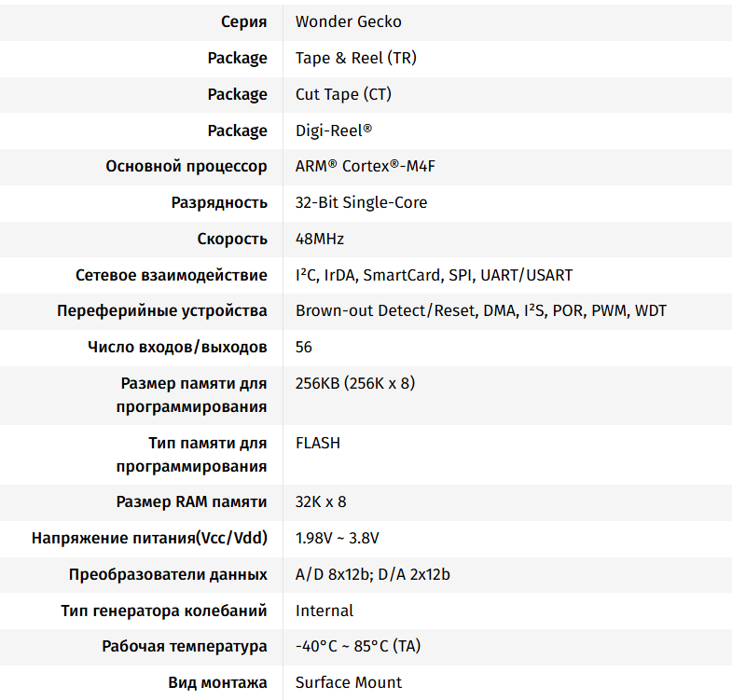The height and width of the screenshot is (700, 732).
Task: Click the 'Тип генератора колебаний' row label
Action: pos(164,611)
